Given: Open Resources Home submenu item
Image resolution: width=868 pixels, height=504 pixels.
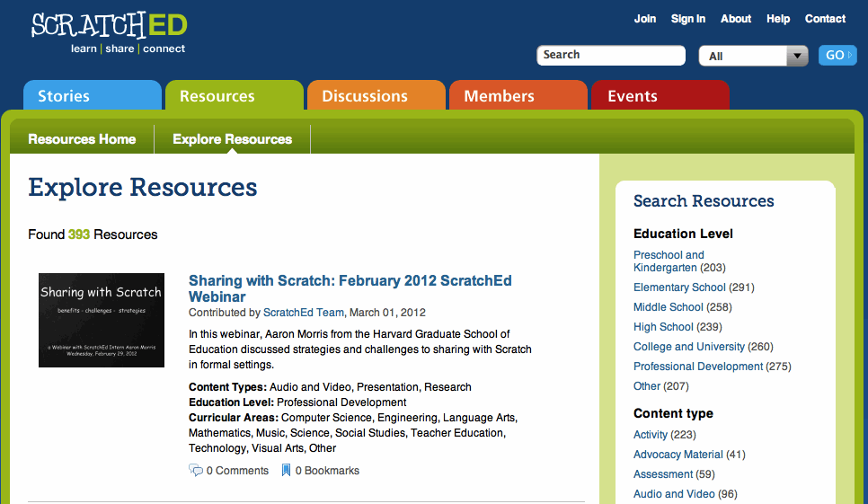Looking at the screenshot, I should click(82, 139).
